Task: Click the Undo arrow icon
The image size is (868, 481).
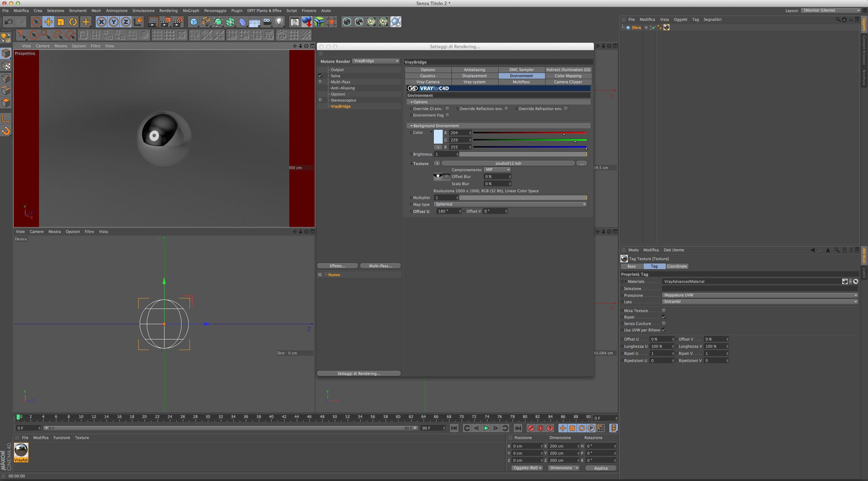Action: coord(8,22)
